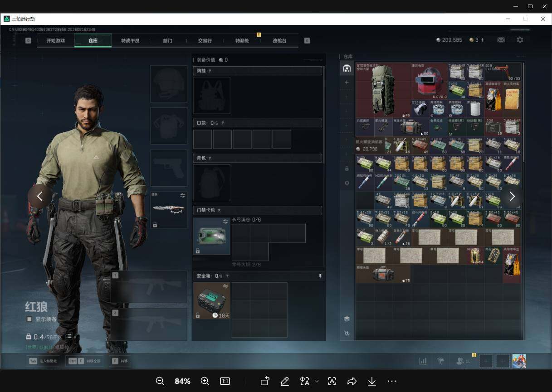The height and width of the screenshot is (392, 552).
Task: Select the golden arch artifact item
Action: click(475, 256)
